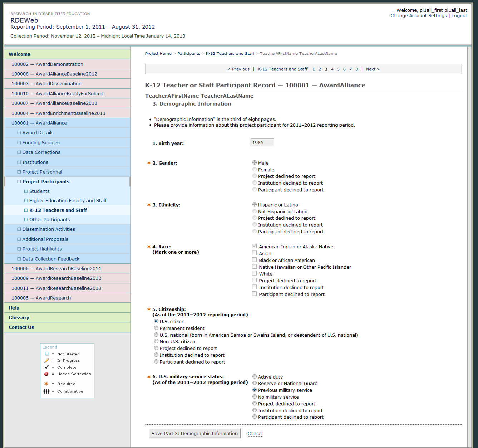Click the status icon beside Other Participants
The height and width of the screenshot is (448, 478).
click(x=26, y=220)
